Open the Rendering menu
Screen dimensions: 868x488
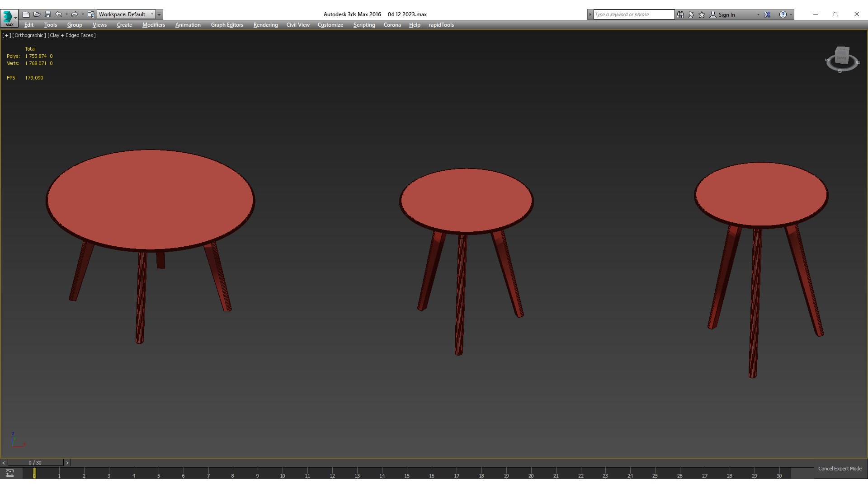pyautogui.click(x=265, y=25)
